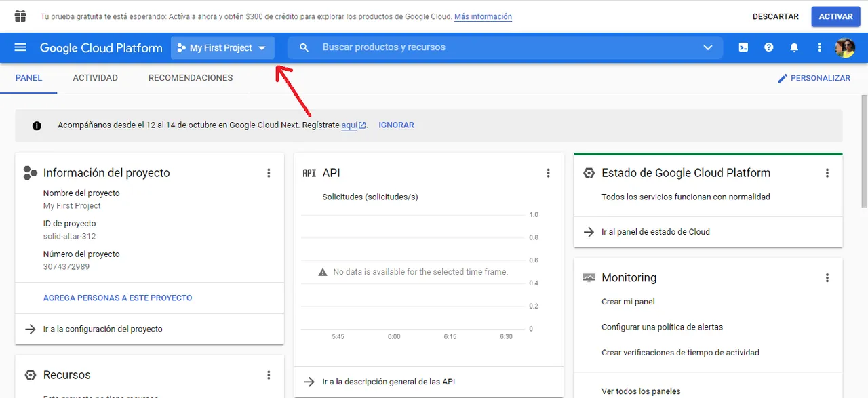Open the My First Project selector dropdown
868x398 pixels.
[x=222, y=47]
